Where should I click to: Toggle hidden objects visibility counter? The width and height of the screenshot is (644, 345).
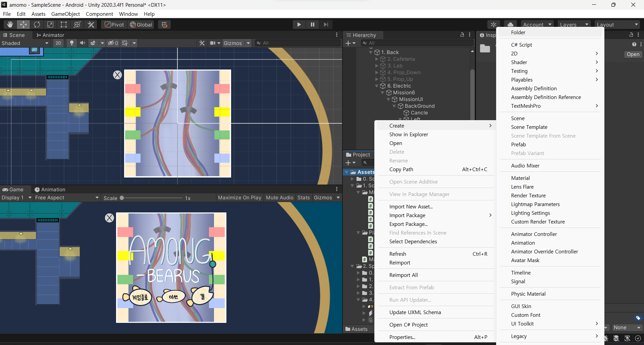point(113,43)
